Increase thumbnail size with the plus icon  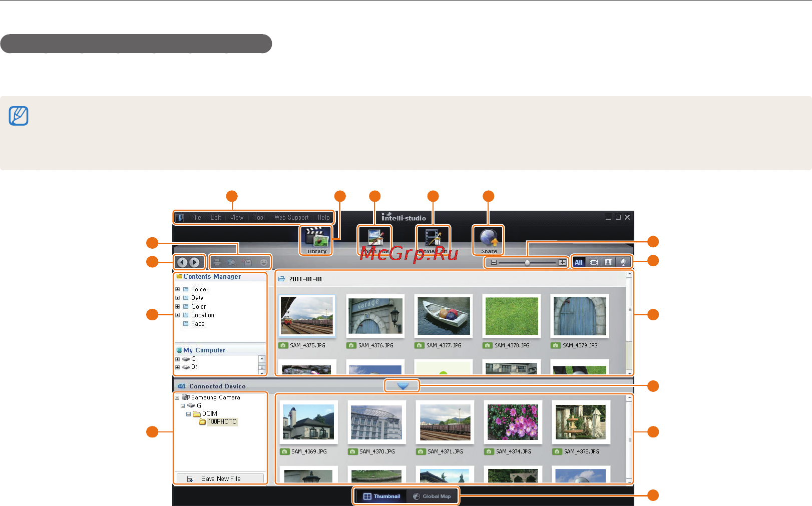563,262
